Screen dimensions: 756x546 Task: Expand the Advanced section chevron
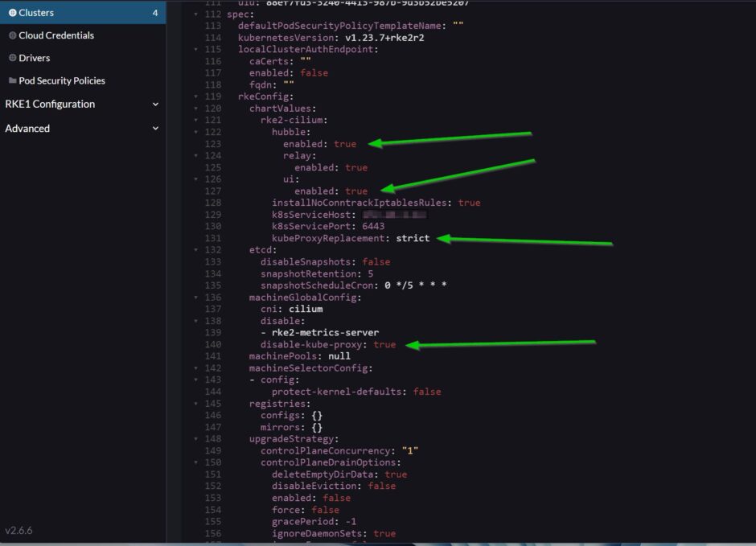point(155,129)
